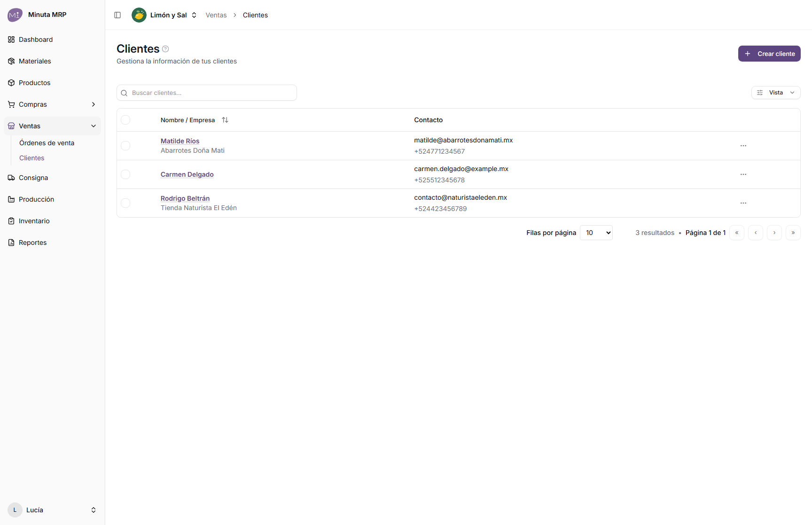Open Producción in the sidebar
Viewport: 812px width, 525px height.
(x=53, y=199)
